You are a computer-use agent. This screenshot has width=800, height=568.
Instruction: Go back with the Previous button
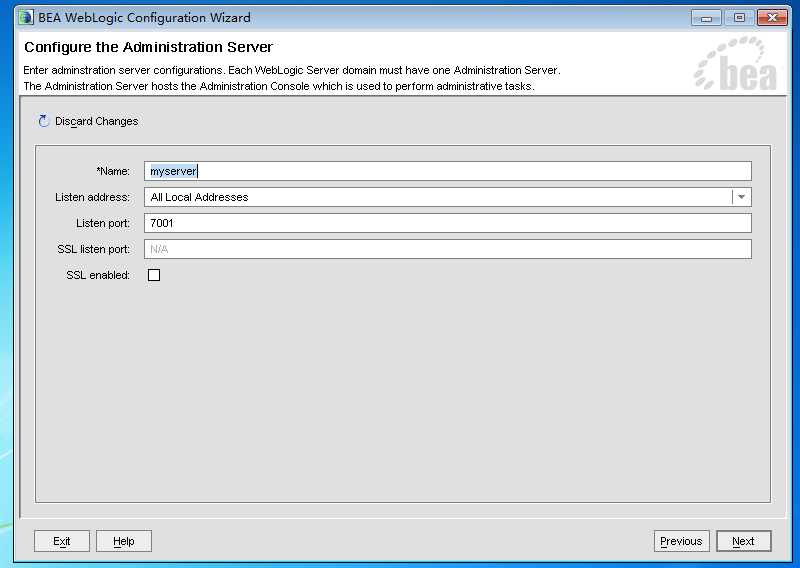pos(681,541)
